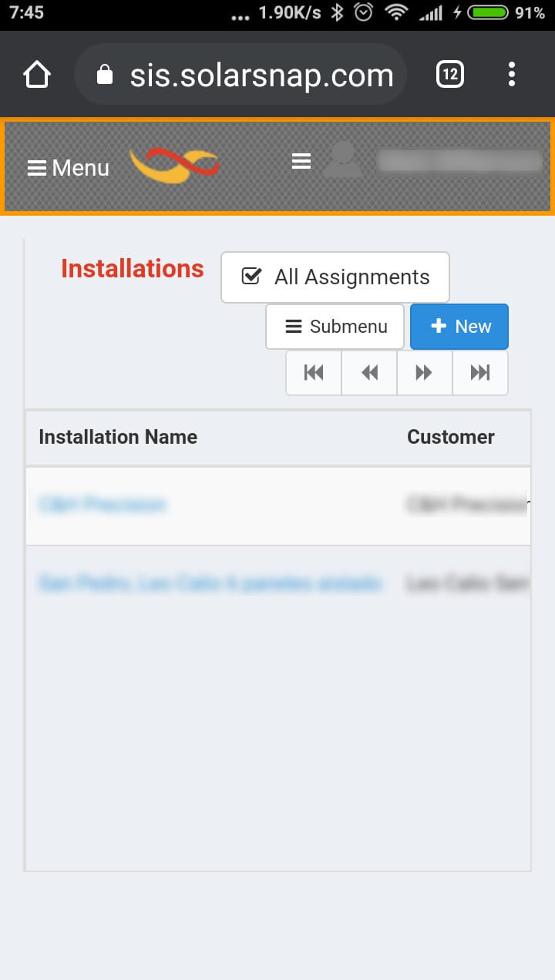555x980 pixels.
Task: Tap the sis.solarsnap.com address bar
Action: pos(261,76)
